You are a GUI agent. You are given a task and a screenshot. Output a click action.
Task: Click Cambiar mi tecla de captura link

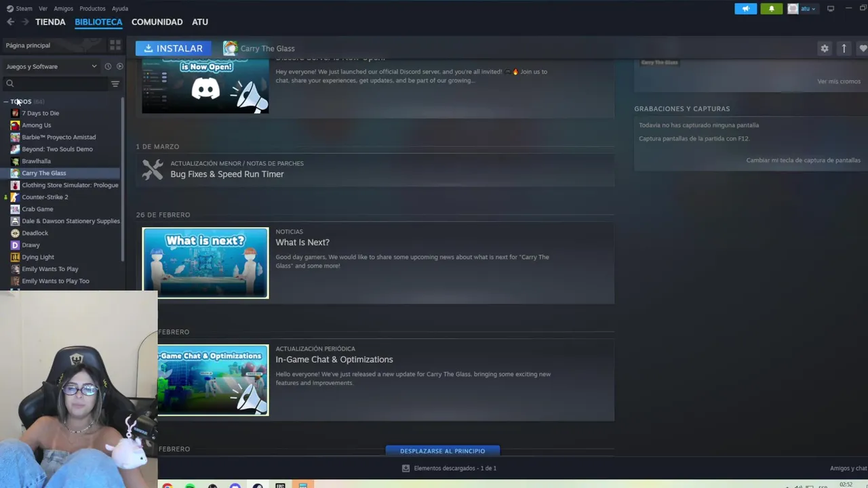[804, 161]
